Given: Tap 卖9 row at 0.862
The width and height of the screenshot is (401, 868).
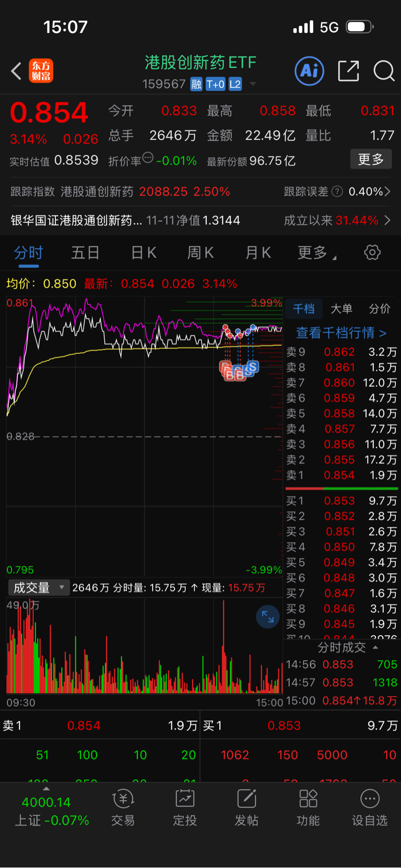Looking at the screenshot, I should pyautogui.click(x=341, y=352).
